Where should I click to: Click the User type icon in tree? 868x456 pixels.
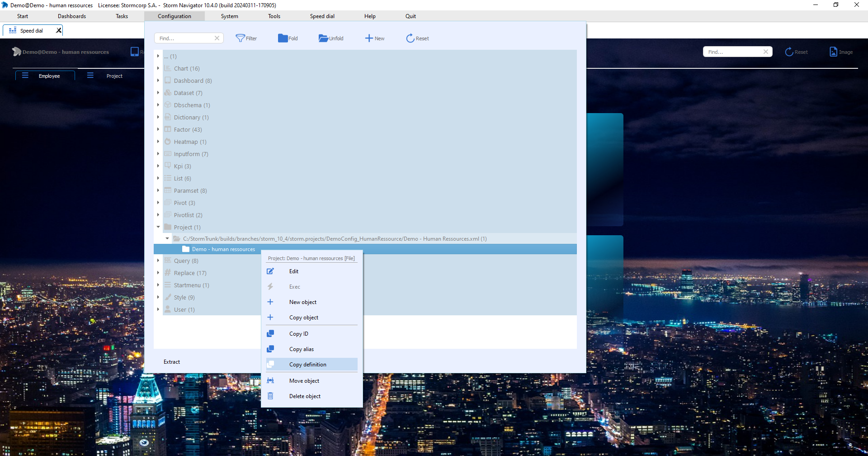(x=168, y=309)
